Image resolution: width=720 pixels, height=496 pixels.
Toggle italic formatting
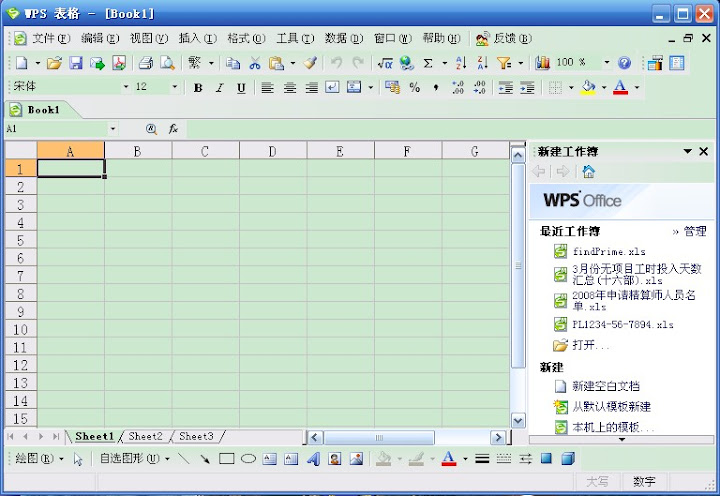click(x=219, y=87)
